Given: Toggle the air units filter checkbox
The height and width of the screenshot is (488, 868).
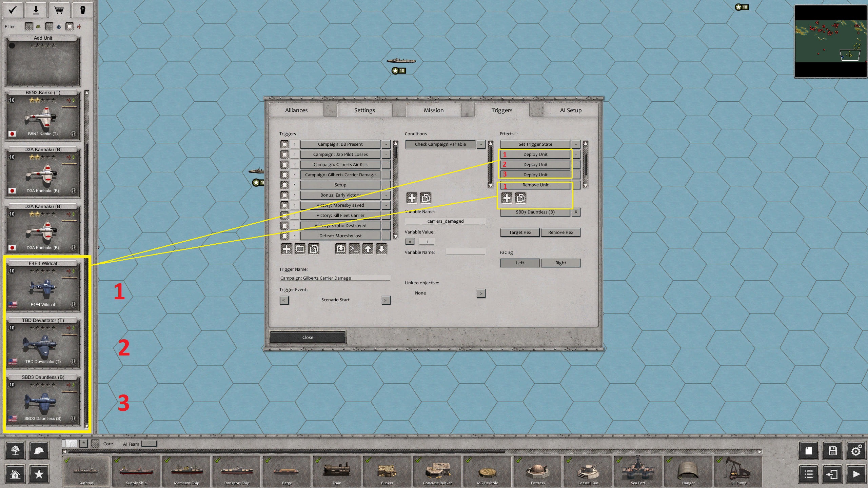Looking at the screenshot, I should 70,26.
